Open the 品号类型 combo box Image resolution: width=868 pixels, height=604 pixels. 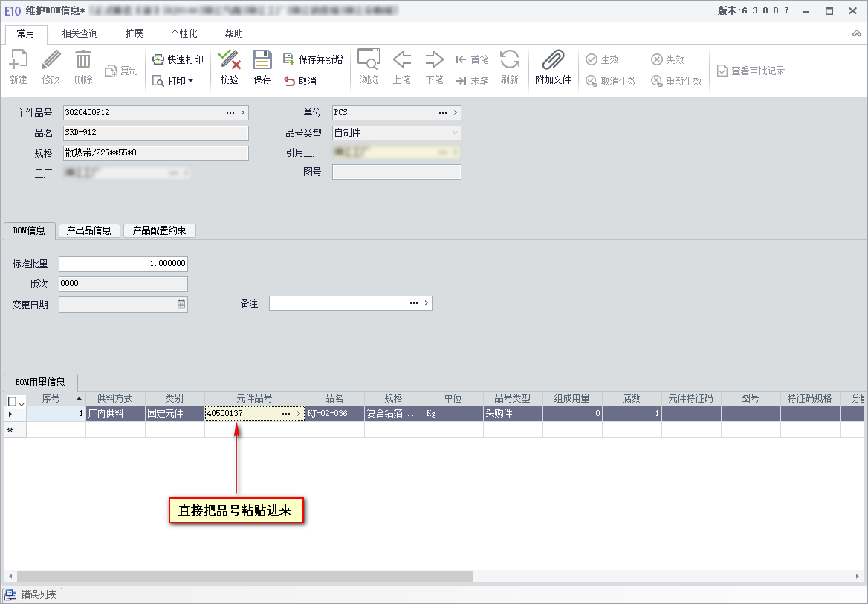(x=396, y=133)
